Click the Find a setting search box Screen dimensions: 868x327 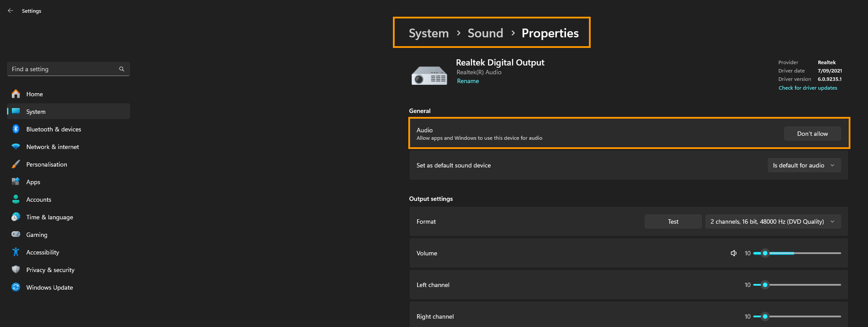point(69,69)
